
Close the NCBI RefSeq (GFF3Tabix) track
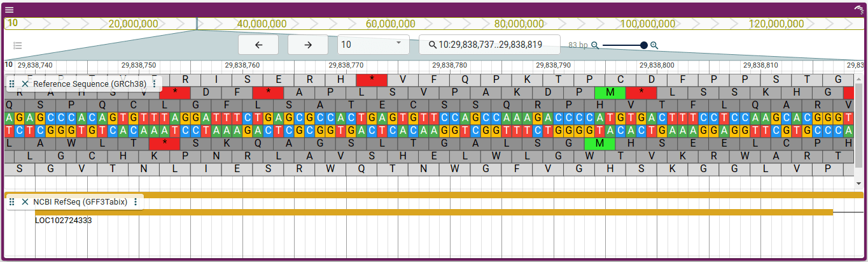(25, 201)
